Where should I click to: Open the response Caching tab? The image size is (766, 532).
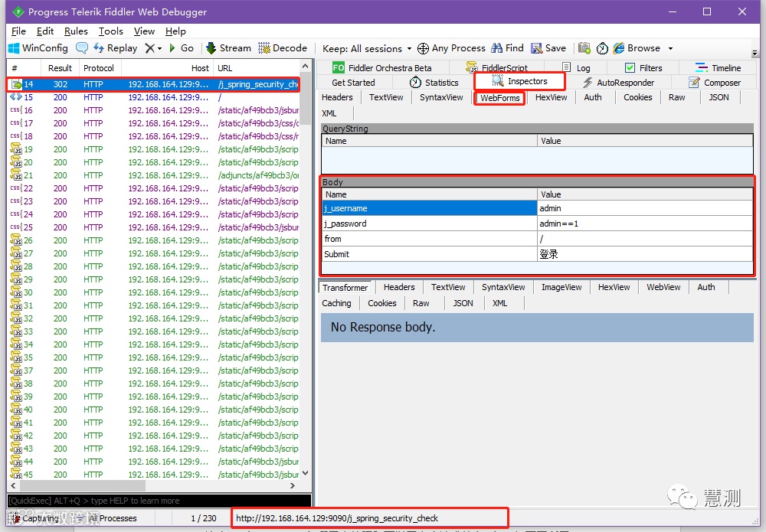tap(336, 303)
